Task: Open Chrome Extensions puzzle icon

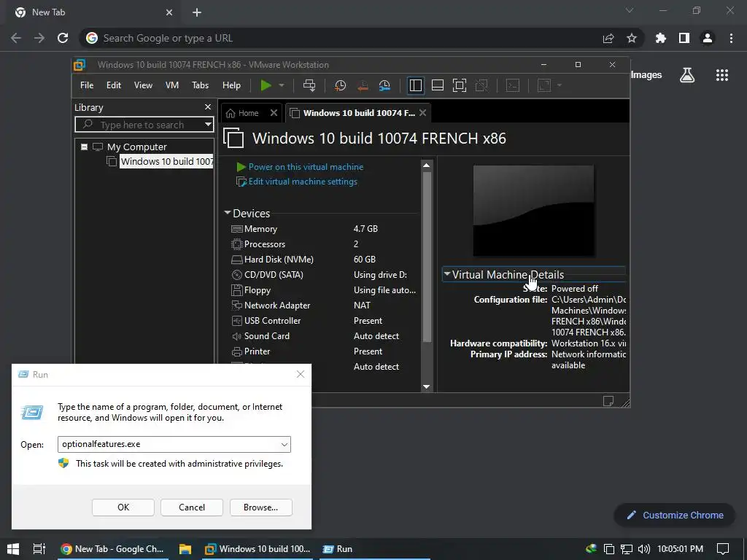Action: coord(661,38)
